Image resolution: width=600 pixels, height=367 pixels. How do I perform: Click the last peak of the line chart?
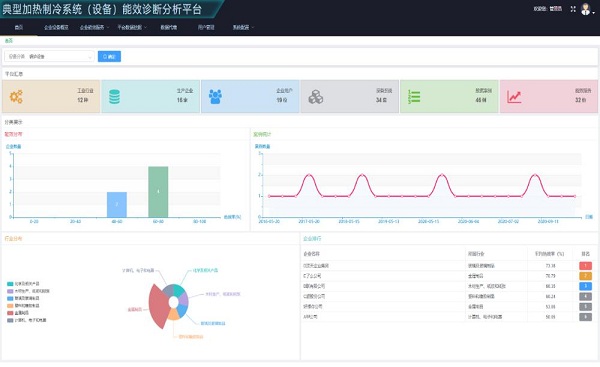[x=535, y=175]
